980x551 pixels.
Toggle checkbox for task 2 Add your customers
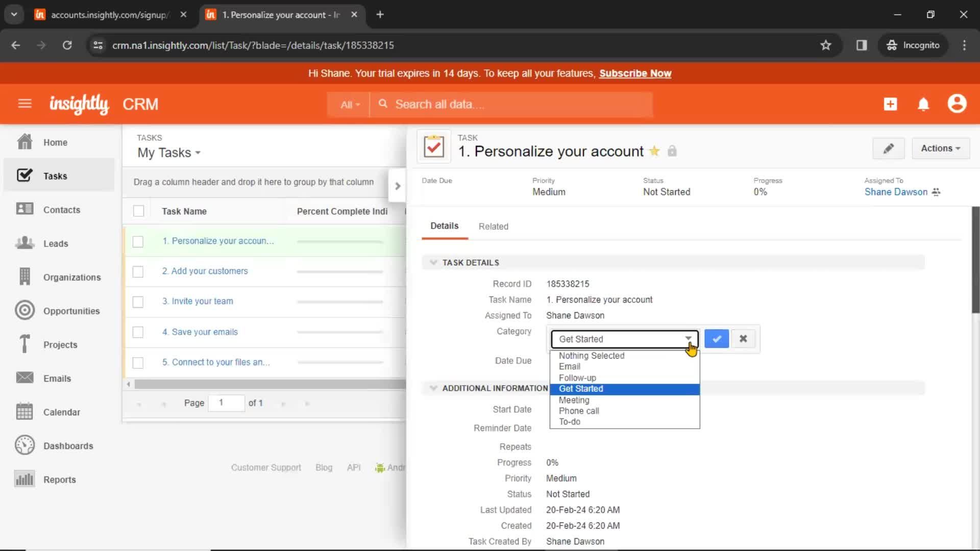tap(139, 271)
